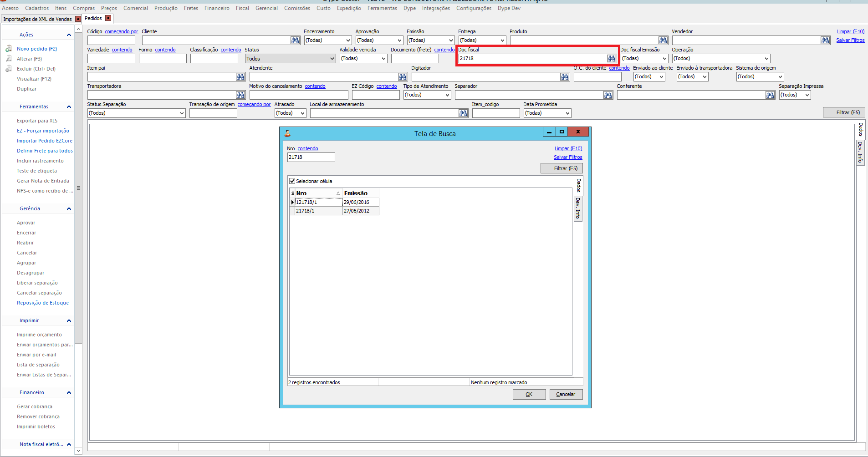Click Reposição de Estoque in sidebar
The image size is (868, 457).
(43, 303)
